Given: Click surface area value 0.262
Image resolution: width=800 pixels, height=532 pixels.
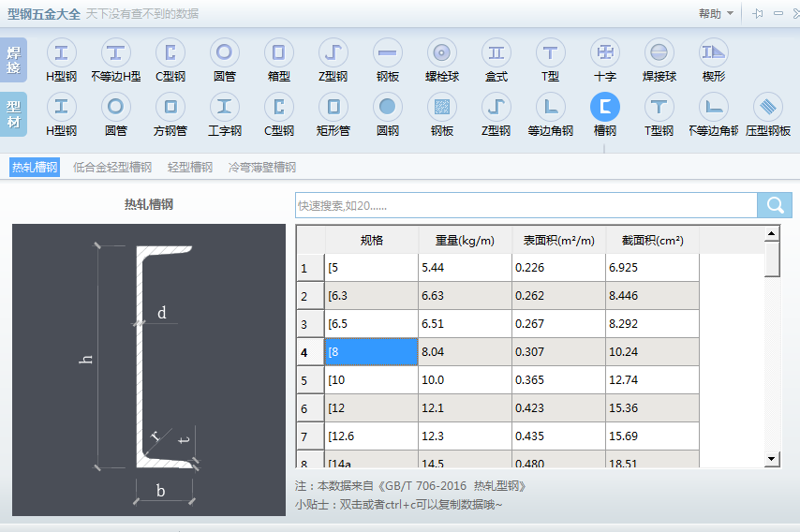Looking at the screenshot, I should point(558,296).
